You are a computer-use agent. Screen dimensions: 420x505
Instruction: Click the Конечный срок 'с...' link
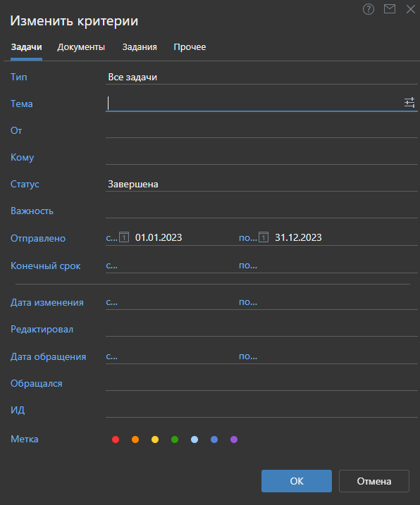point(111,266)
